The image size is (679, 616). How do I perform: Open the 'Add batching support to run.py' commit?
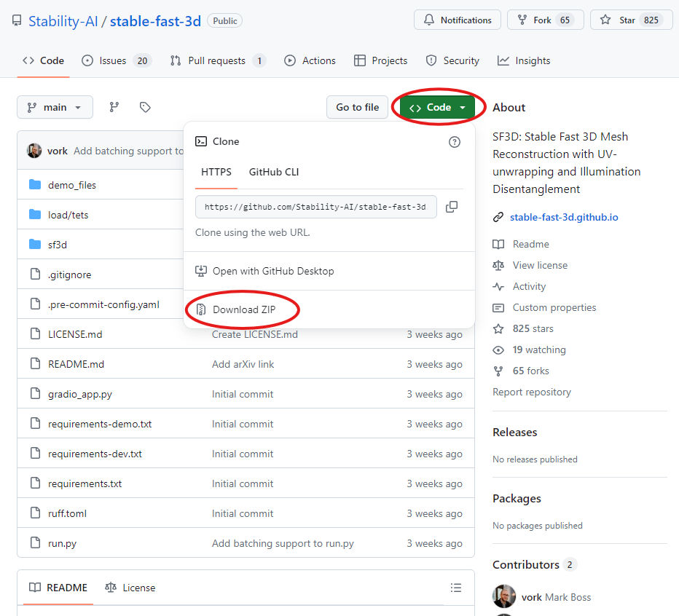[283, 543]
